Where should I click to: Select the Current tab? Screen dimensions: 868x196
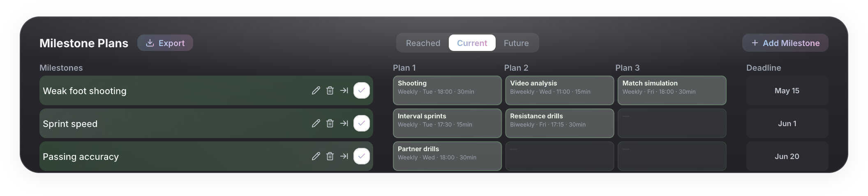pyautogui.click(x=472, y=43)
